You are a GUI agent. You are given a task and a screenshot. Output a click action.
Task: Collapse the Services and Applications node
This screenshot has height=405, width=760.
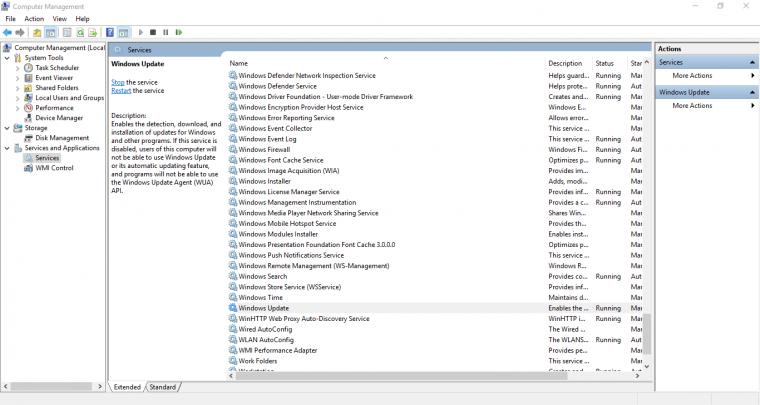tap(7, 148)
